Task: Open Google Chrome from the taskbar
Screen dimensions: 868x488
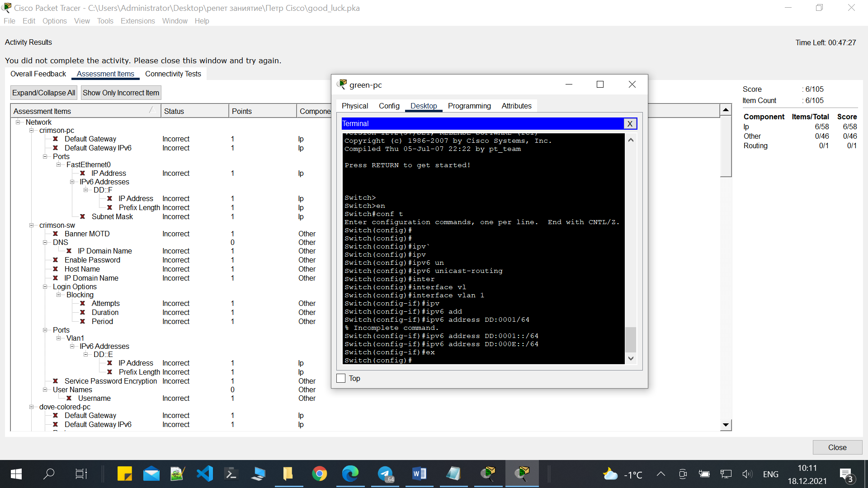Action: [x=319, y=474]
